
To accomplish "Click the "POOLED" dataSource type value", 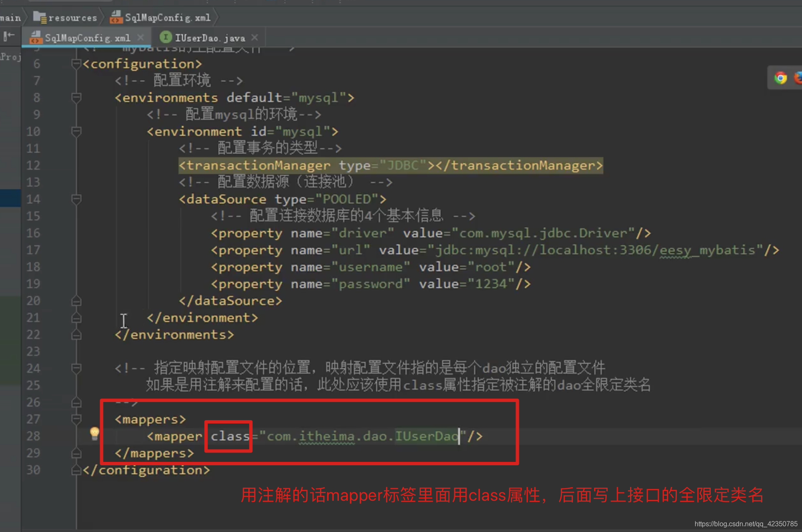I will (346, 199).
